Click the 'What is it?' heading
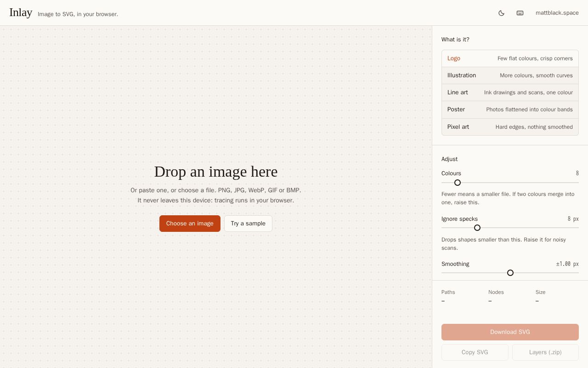Screen dimensions: 588x368 click(x=455, y=40)
